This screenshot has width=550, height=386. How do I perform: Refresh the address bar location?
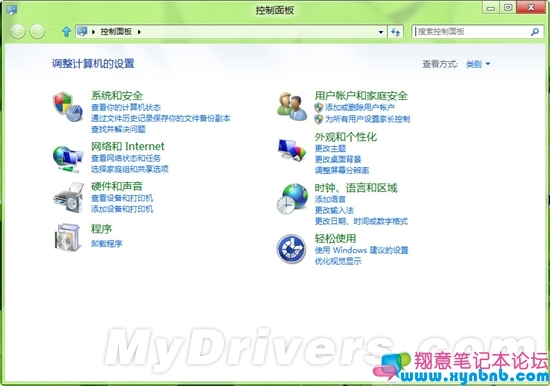click(395, 32)
